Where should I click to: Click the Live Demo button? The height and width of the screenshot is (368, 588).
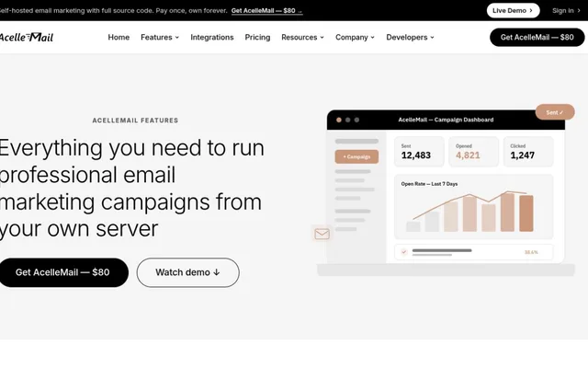click(513, 10)
